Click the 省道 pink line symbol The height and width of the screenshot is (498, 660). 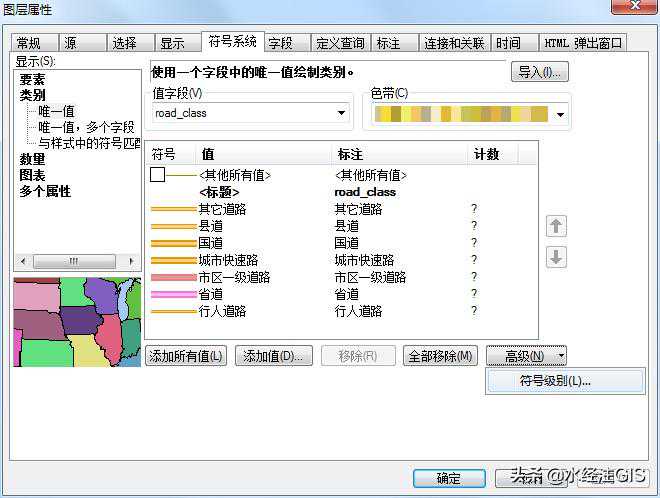tap(172, 294)
